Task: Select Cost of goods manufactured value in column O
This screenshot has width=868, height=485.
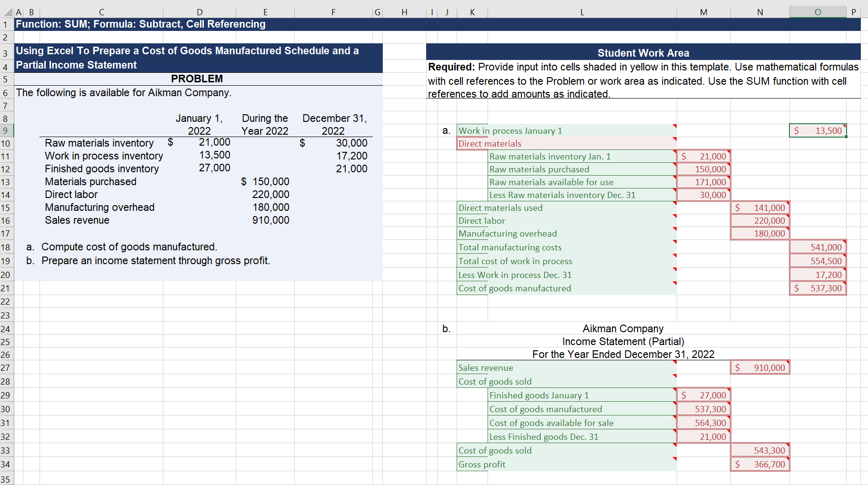Action: pyautogui.click(x=818, y=288)
